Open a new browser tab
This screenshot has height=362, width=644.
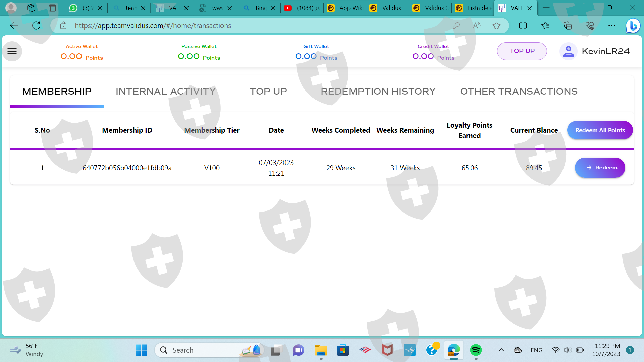pos(546,8)
